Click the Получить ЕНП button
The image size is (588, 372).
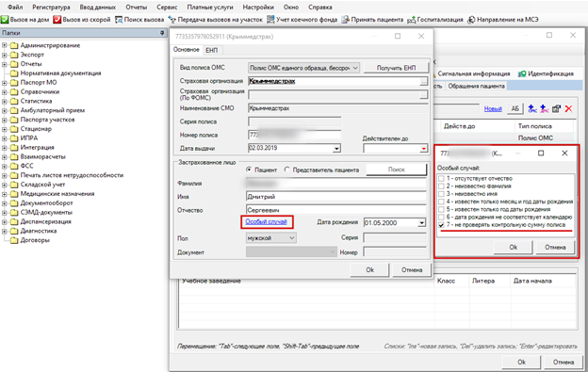396,68
